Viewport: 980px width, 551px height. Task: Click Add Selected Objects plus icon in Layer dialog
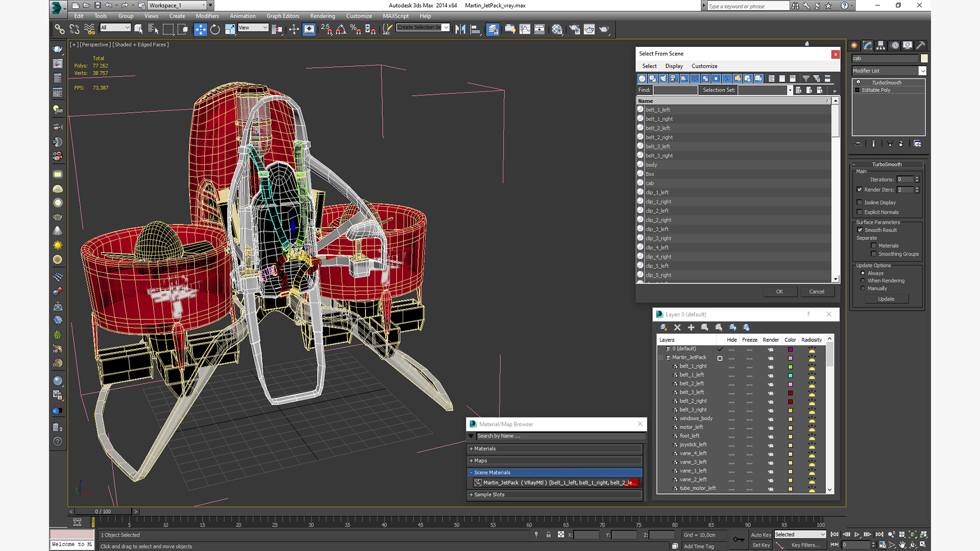click(691, 328)
